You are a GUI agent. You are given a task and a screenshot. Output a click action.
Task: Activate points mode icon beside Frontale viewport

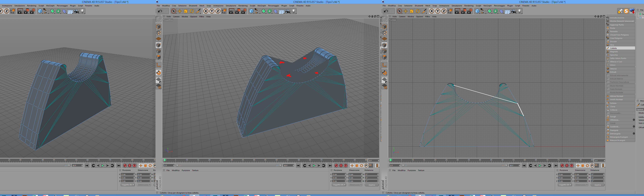385,45
